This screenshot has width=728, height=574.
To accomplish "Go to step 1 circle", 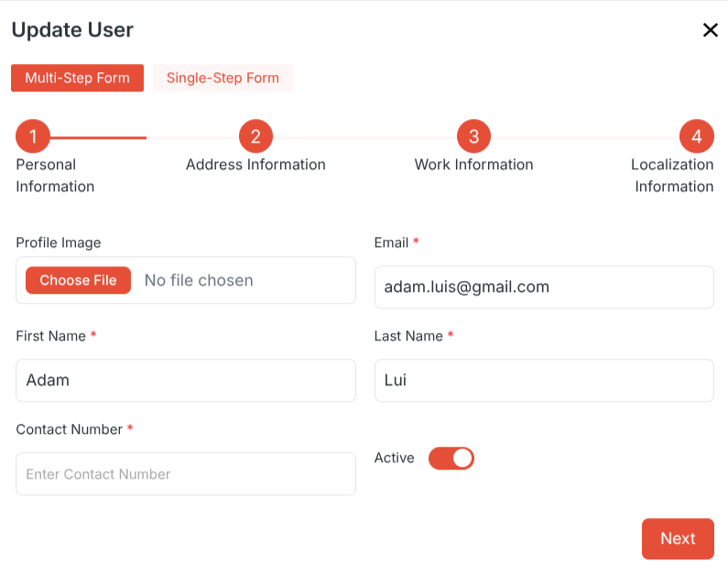I will [x=33, y=136].
